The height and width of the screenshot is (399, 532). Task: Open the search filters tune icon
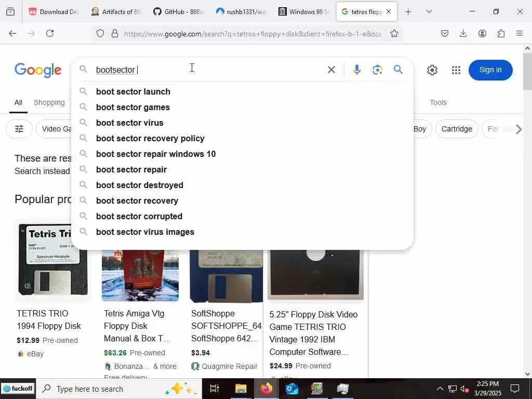[19, 129]
